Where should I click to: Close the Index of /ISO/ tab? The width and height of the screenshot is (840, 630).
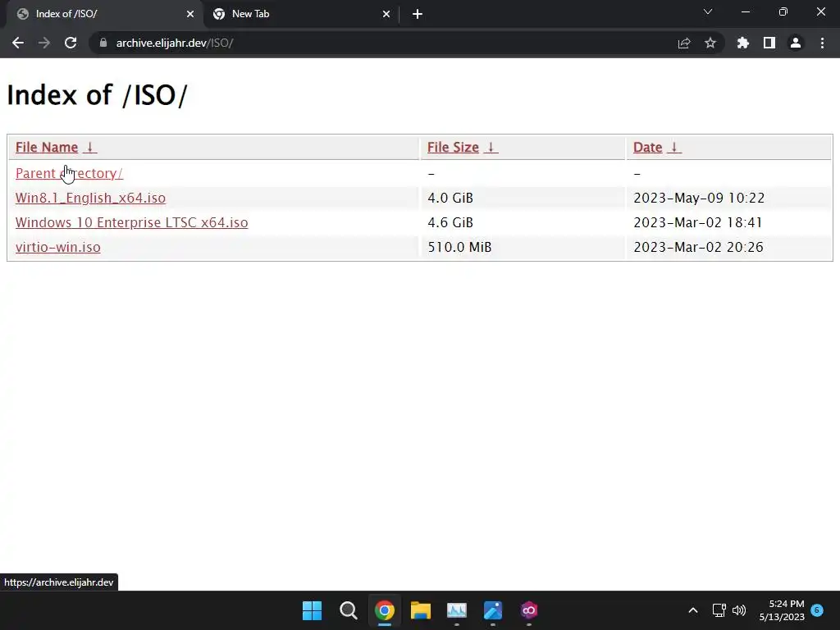190,14
